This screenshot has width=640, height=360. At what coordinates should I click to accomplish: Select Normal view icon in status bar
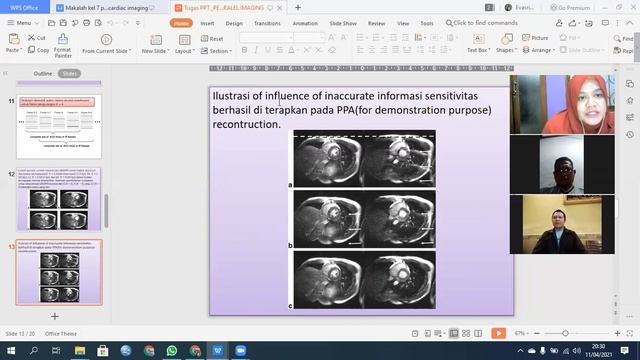[453, 333]
